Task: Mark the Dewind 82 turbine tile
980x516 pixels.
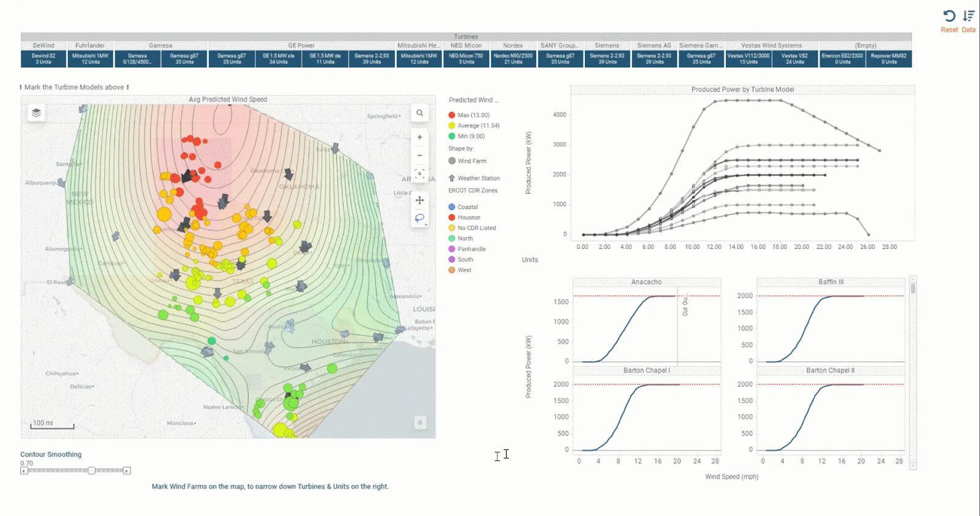Action: pos(43,59)
